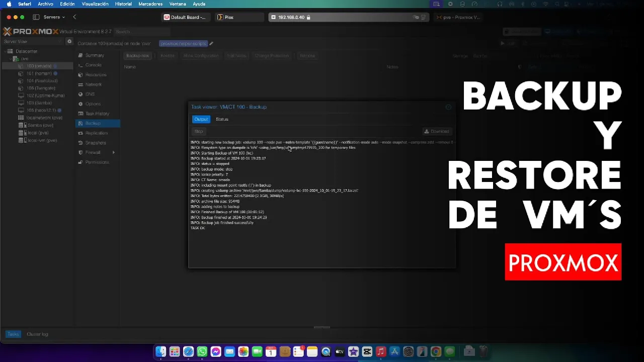Open the Network section
This screenshot has width=644, height=362.
[x=98, y=84]
